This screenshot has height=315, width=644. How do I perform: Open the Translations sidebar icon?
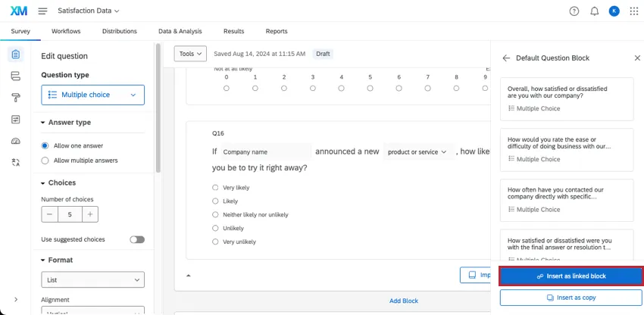[16, 163]
